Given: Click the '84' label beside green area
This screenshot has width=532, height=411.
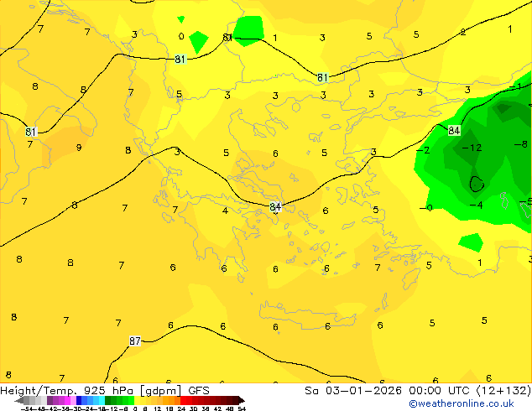Looking at the screenshot, I should [x=454, y=130].
